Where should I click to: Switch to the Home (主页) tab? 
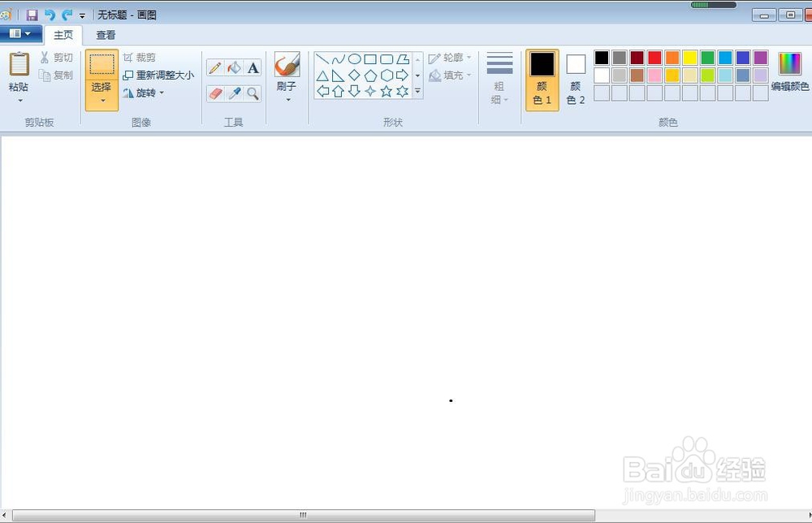(63, 35)
